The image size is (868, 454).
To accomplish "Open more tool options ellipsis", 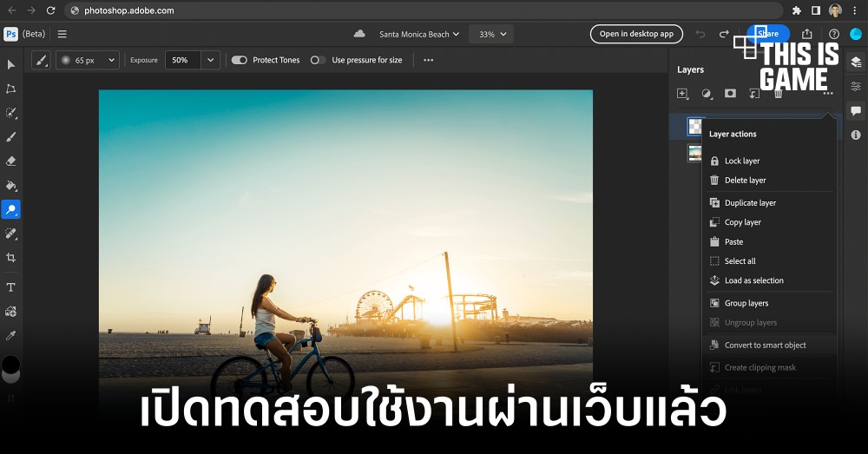I will pos(429,60).
